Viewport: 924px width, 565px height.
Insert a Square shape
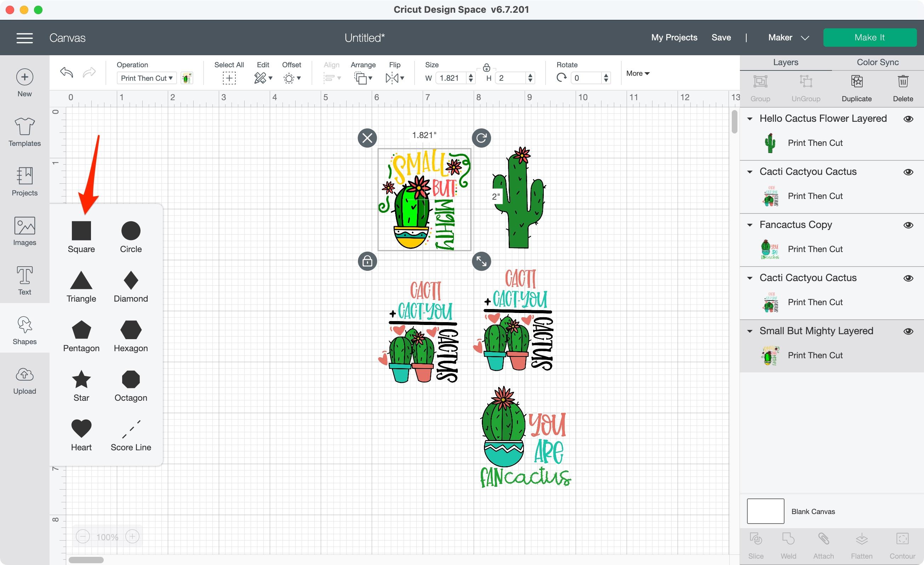tap(81, 237)
